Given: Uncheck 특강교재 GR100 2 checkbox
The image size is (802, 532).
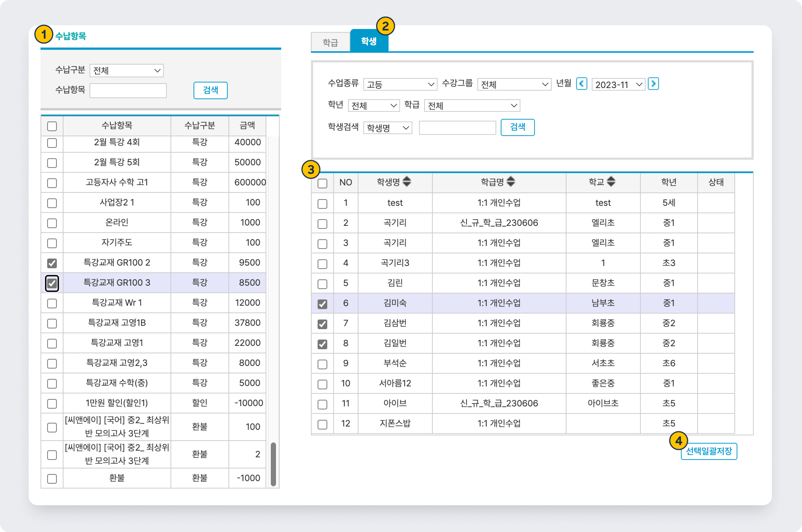Looking at the screenshot, I should click(52, 263).
